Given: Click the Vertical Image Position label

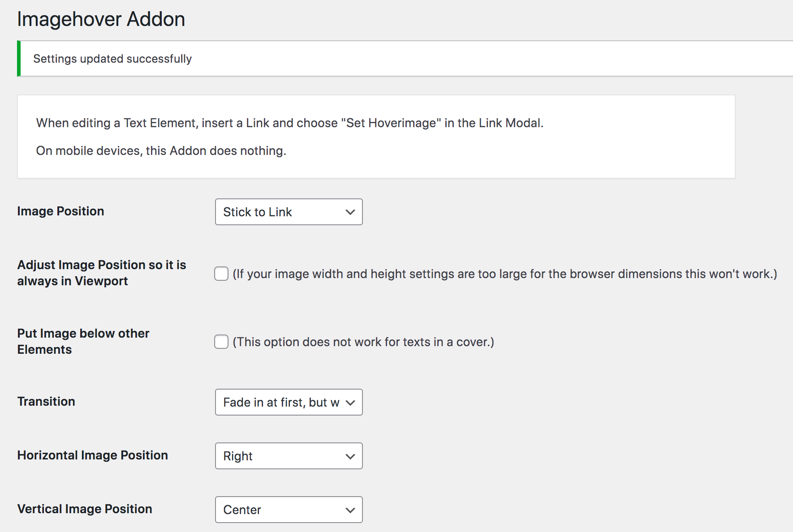Looking at the screenshot, I should click(85, 509).
